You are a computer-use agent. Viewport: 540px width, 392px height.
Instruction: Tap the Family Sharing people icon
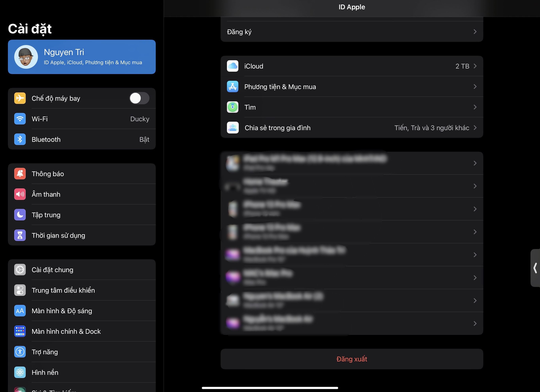coord(232,128)
